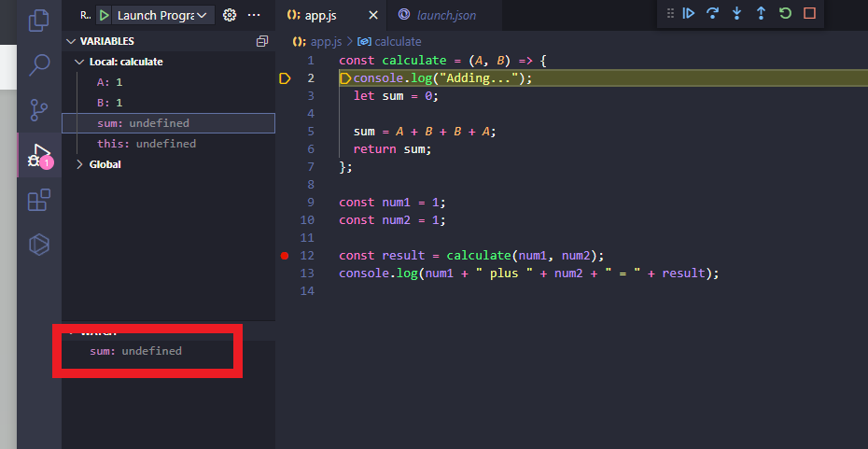Click Continue in the debug toolbar
The image size is (868, 449).
(x=689, y=13)
